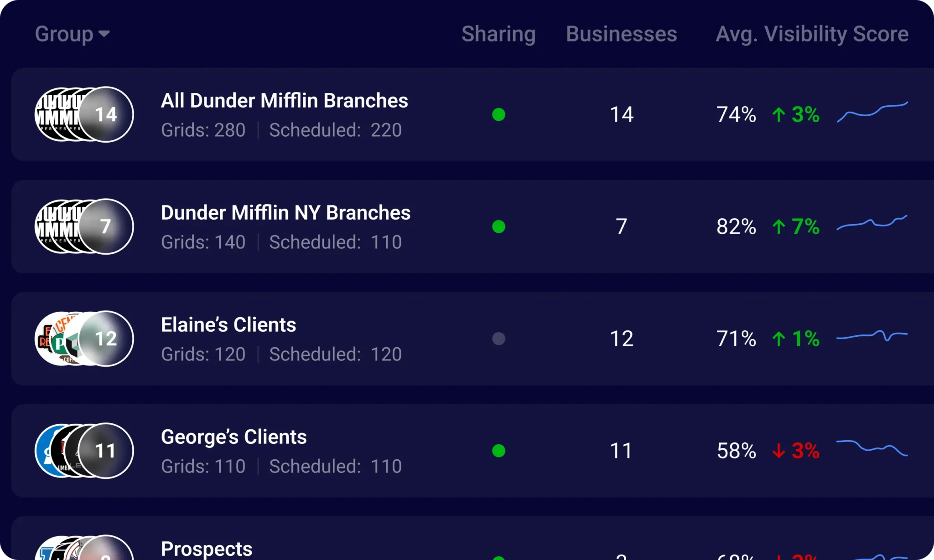Screen dimensions: 934x560
Task: Open the George's Clients group name
Action: point(233,437)
